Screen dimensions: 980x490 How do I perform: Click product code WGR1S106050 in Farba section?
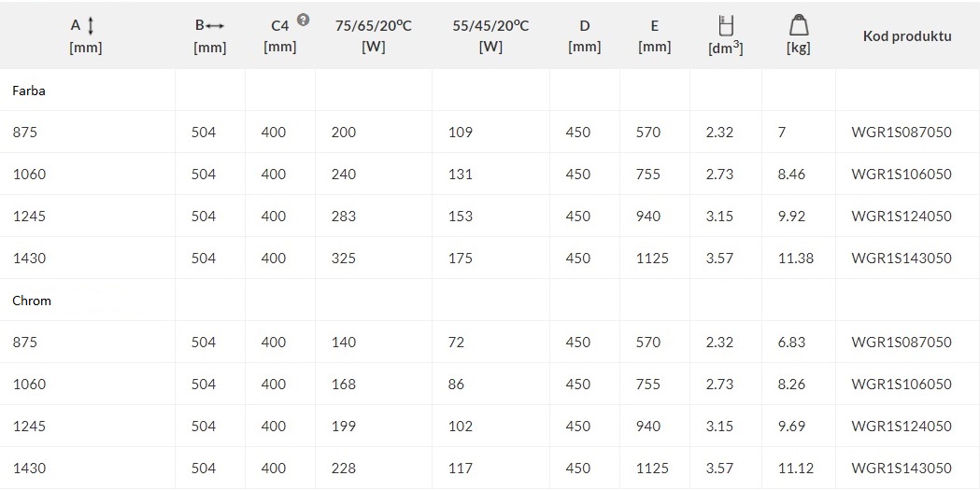[902, 175]
